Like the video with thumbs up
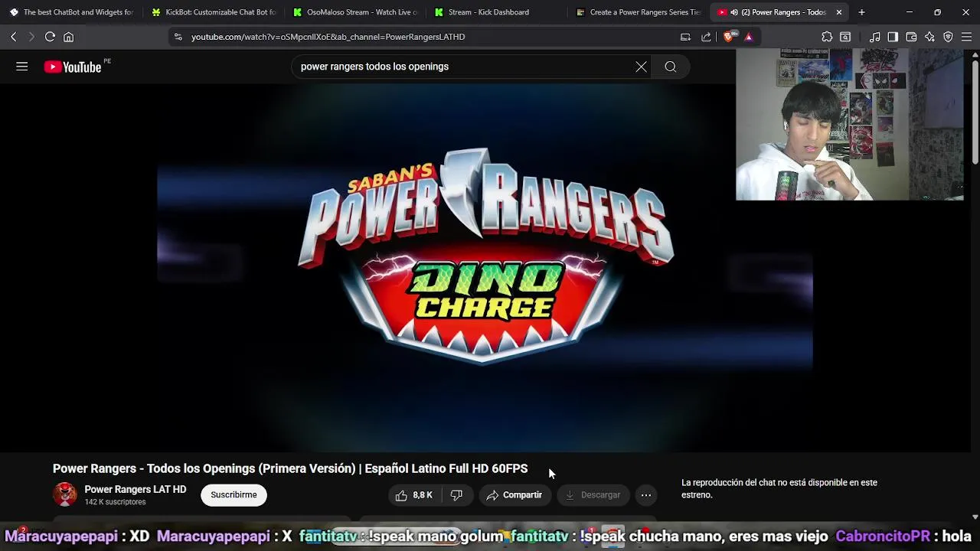 (x=413, y=495)
